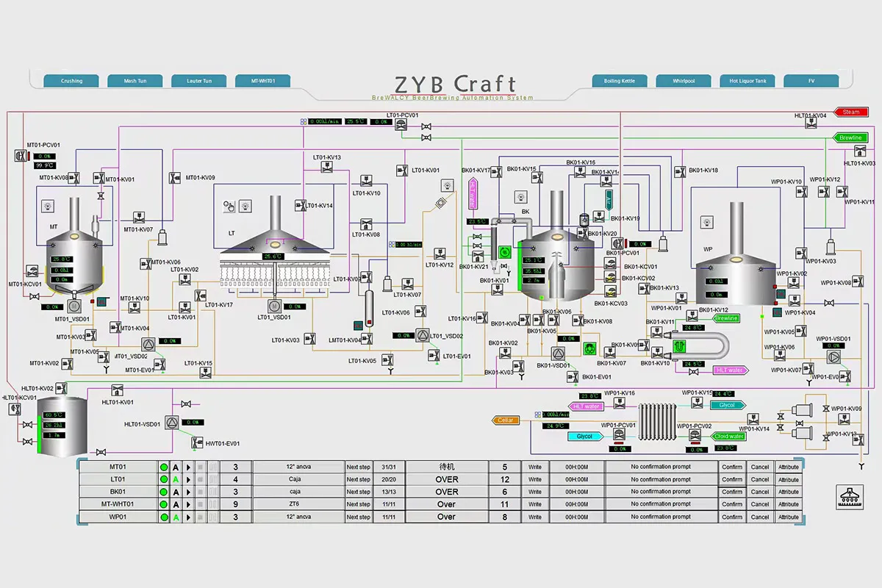Click the play arrow in BK01 row
The height and width of the screenshot is (588, 882).
click(x=188, y=492)
